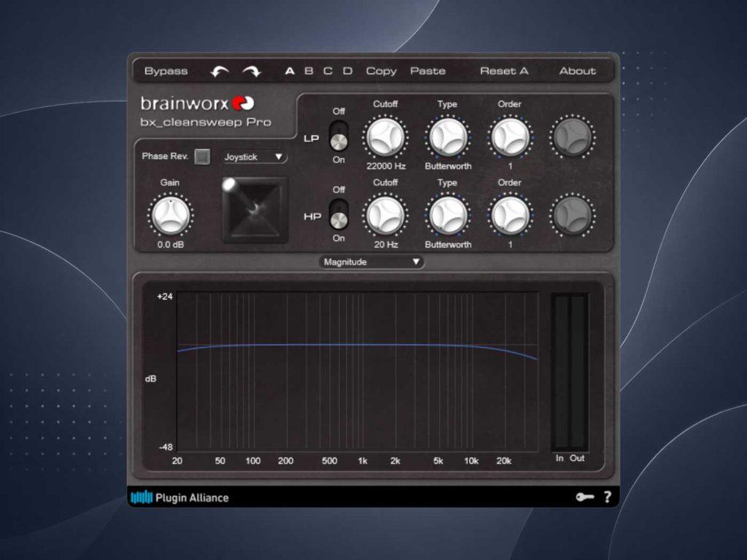Click the In level meter
747x560 pixels.
click(561, 371)
